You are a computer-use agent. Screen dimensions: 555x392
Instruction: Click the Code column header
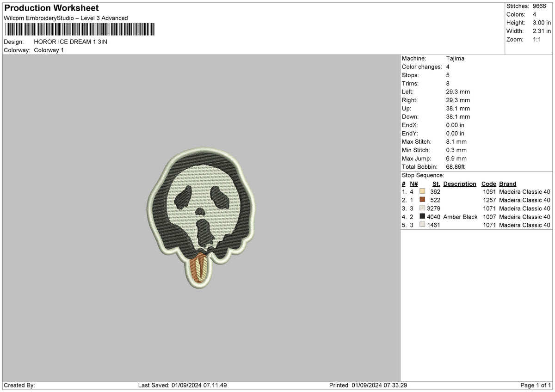pyautogui.click(x=489, y=184)
